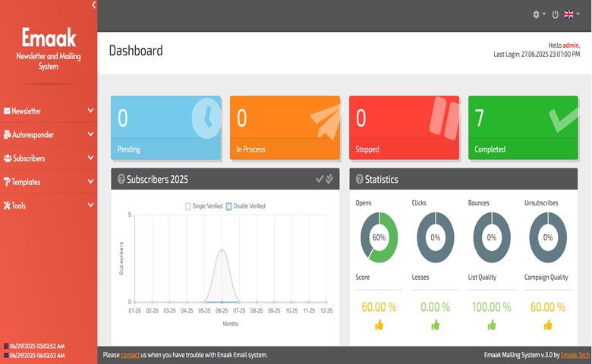Viewport: 592px width, 364px height.
Task: Click the help icon beside Statistics
Action: [359, 179]
